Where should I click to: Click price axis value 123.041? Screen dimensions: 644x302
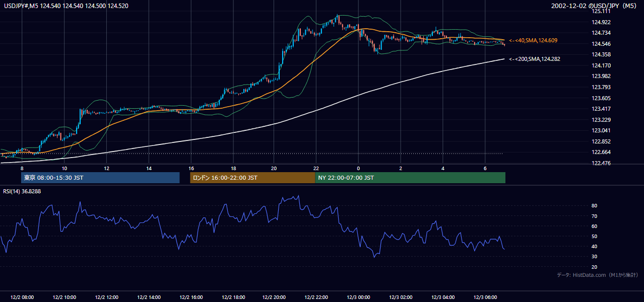tap(601, 130)
